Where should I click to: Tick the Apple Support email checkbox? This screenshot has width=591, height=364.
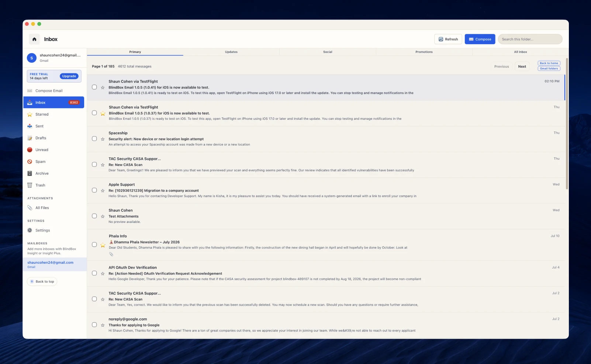94,190
